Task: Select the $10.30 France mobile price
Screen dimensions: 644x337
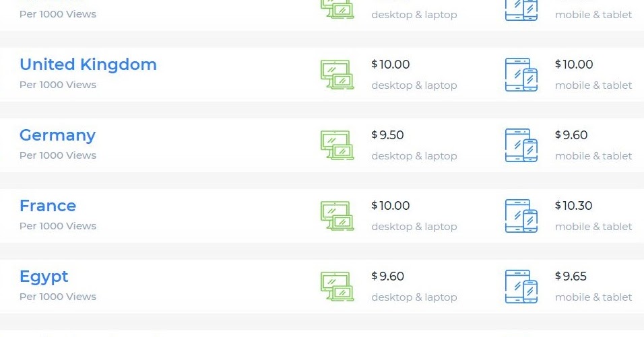Action: 574,206
